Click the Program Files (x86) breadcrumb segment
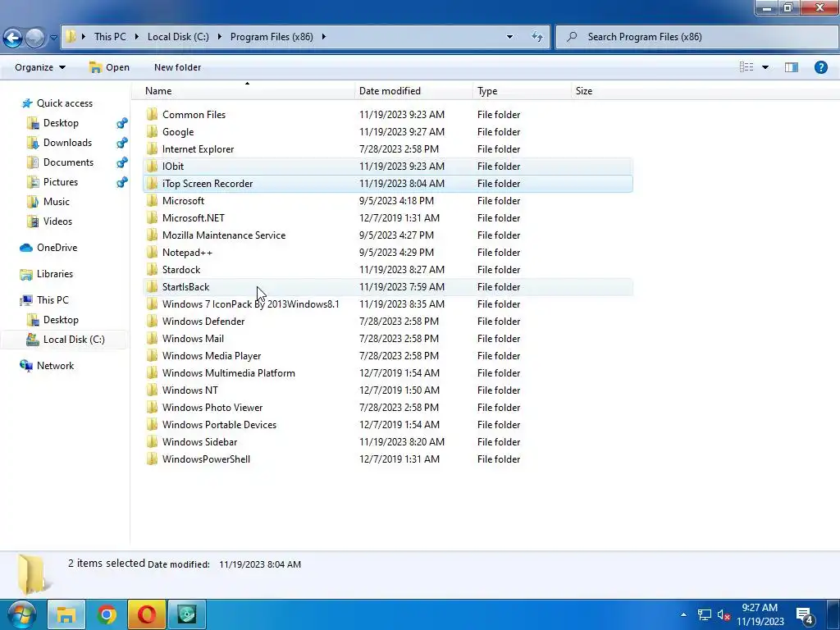 coord(272,36)
